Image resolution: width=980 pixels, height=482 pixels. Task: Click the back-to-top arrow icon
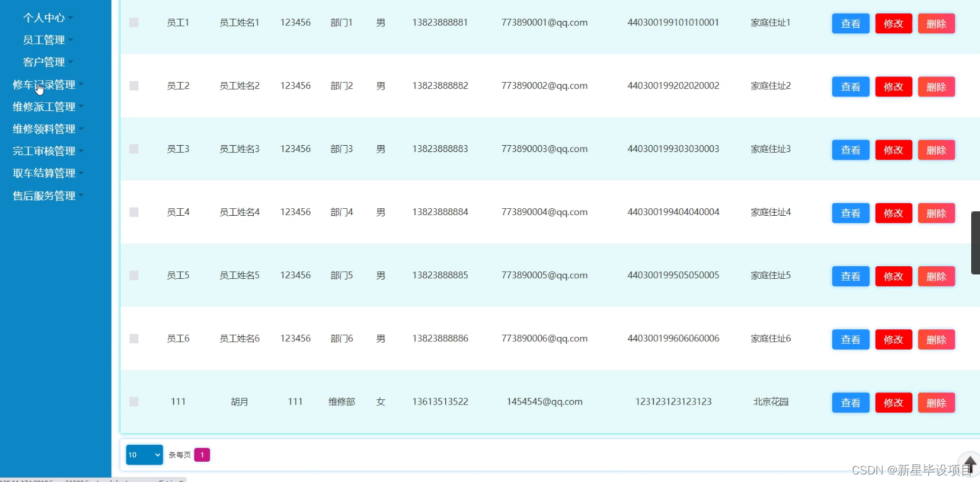click(x=970, y=464)
